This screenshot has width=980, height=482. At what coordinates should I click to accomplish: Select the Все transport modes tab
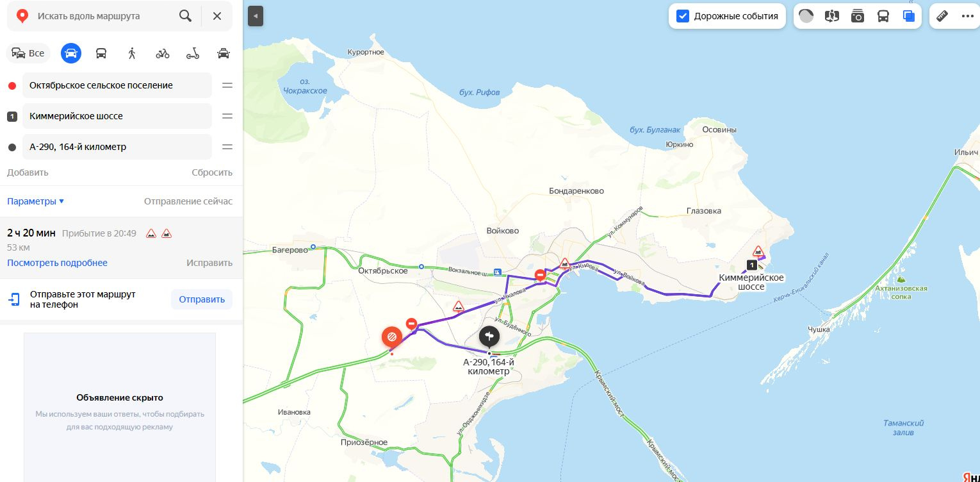pos(28,53)
